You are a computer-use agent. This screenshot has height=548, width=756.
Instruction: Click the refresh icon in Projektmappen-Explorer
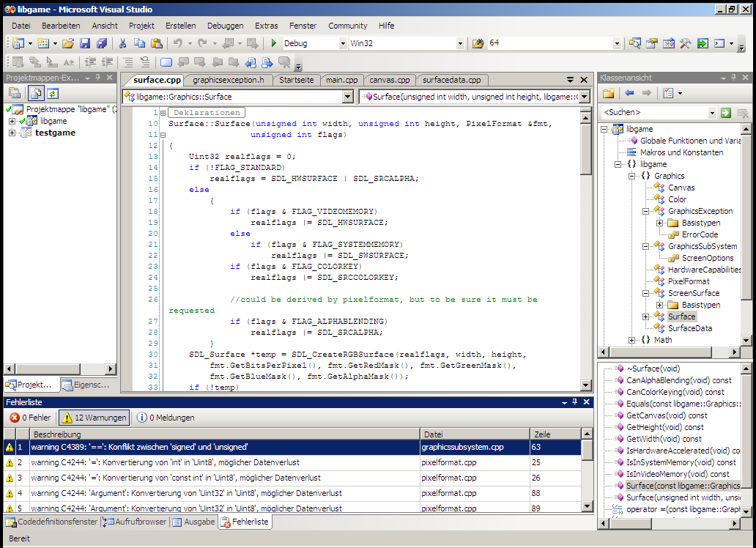tap(53, 93)
